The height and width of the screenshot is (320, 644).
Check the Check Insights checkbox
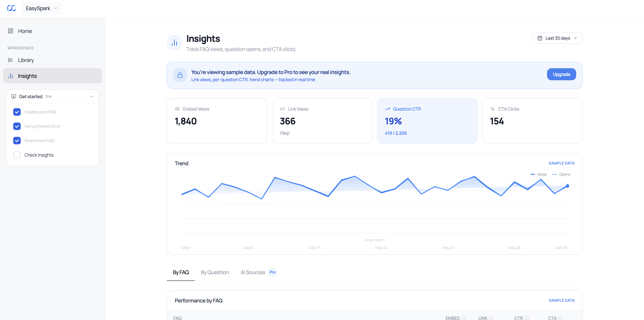(17, 155)
